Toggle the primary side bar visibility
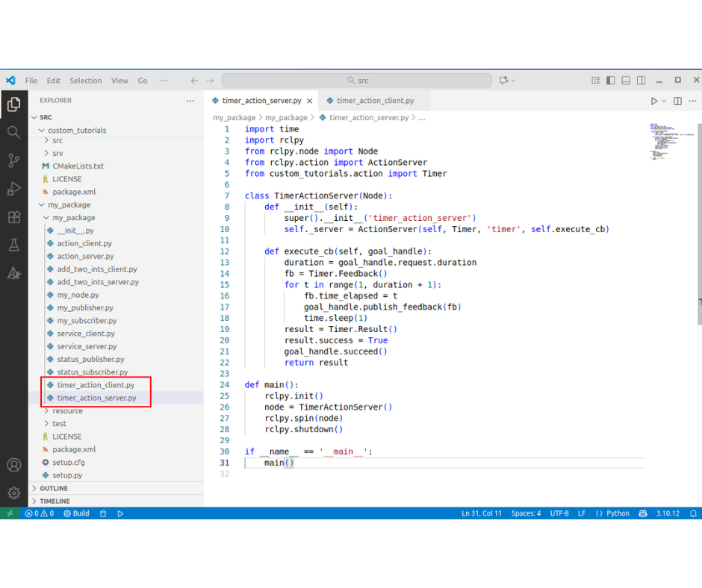This screenshot has height=588, width=702. coord(611,81)
